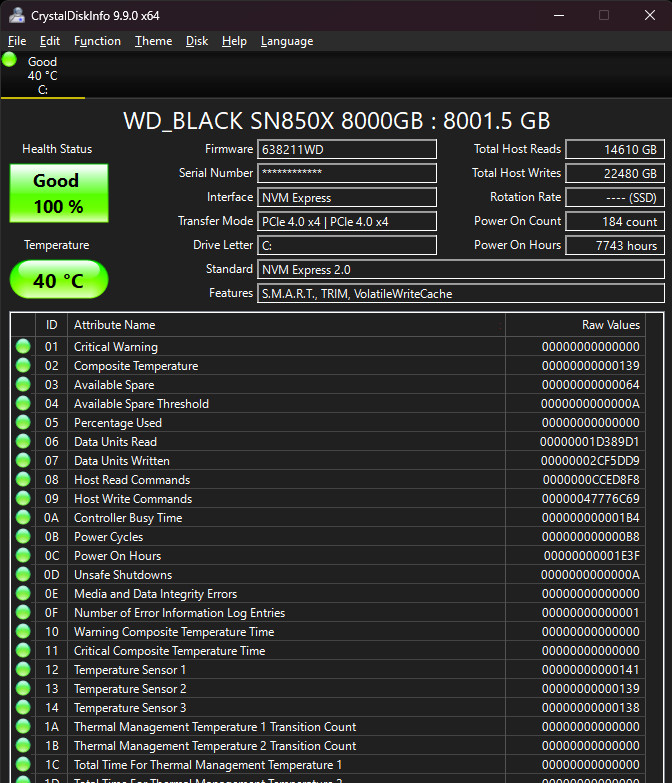Click the green status icon for Host Write Commands
Image resolution: width=672 pixels, height=783 pixels.
click(x=23, y=498)
